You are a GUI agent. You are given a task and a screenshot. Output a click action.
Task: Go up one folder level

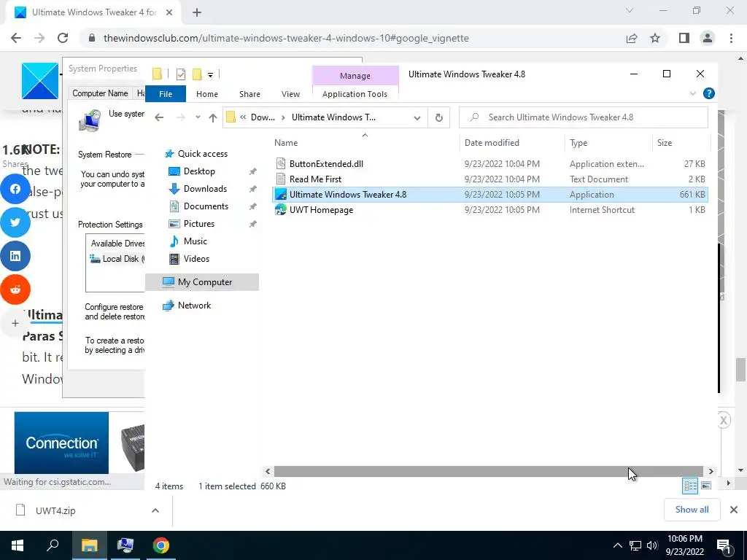pos(212,117)
